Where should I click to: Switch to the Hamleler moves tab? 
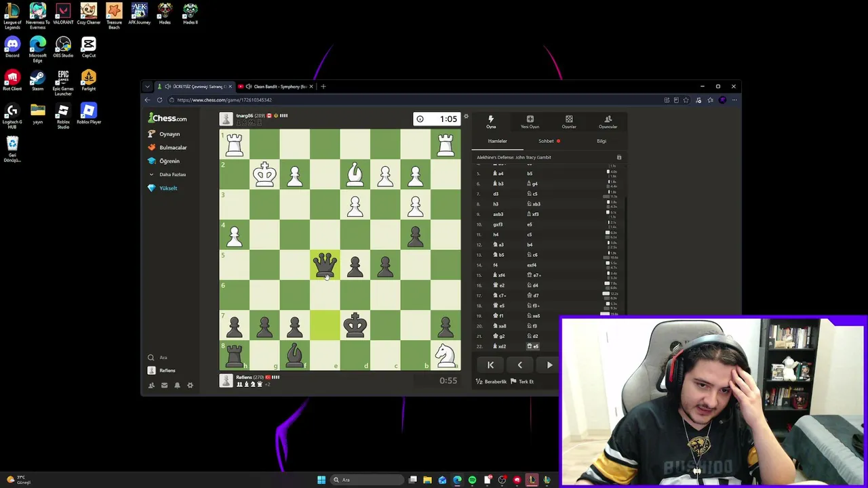497,141
